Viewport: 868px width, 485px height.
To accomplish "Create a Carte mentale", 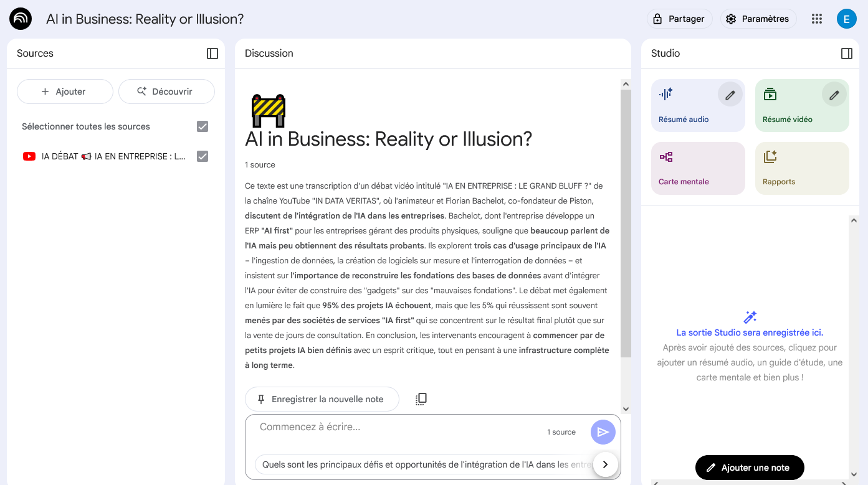I will pyautogui.click(x=698, y=168).
